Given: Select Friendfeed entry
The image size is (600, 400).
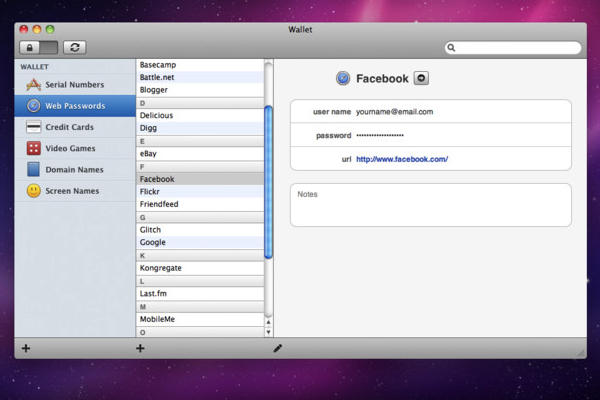Looking at the screenshot, I should tap(200, 204).
